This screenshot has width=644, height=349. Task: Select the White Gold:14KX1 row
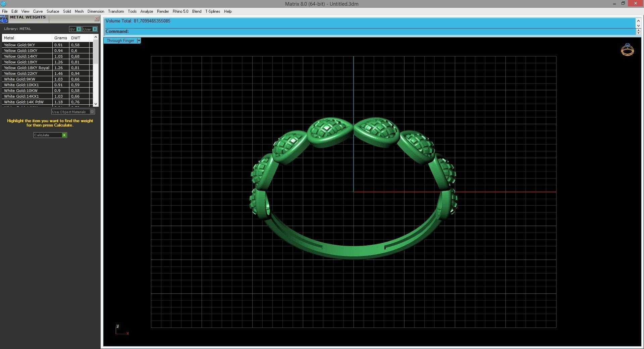(47, 96)
